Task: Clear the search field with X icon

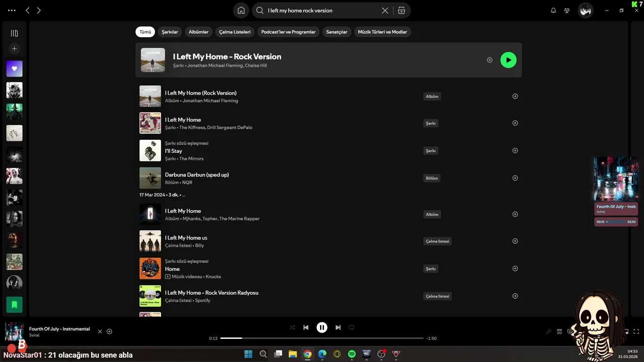Action: click(385, 11)
